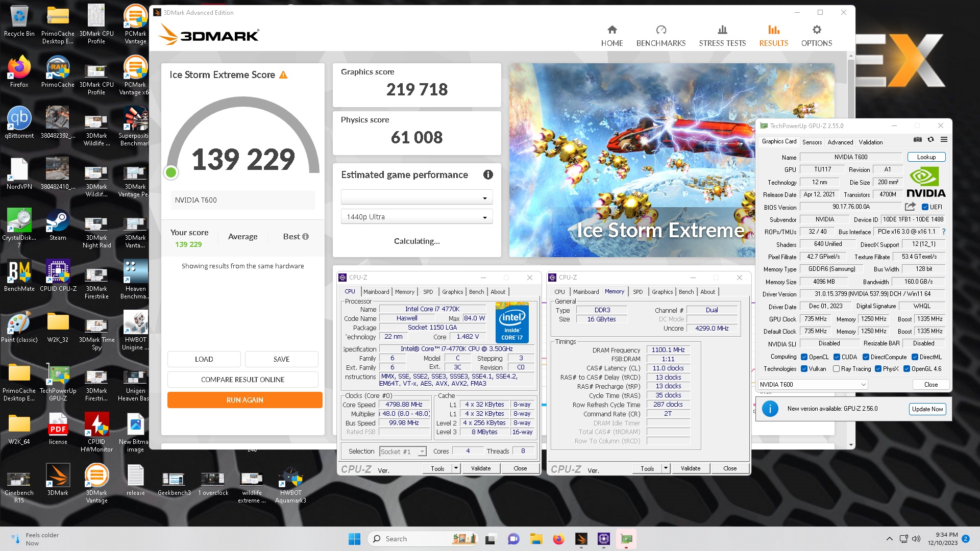980x551 pixels.
Task: Open Geekbench3 desktop shortcut
Action: [x=174, y=484]
